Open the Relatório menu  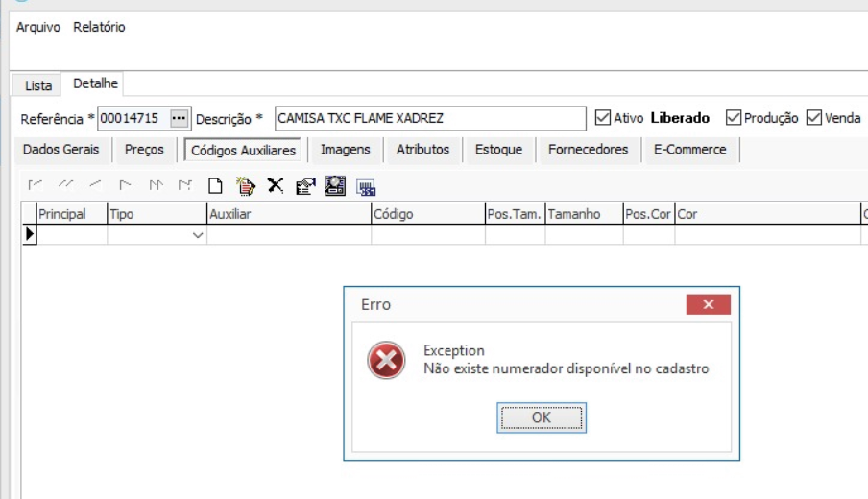(99, 27)
